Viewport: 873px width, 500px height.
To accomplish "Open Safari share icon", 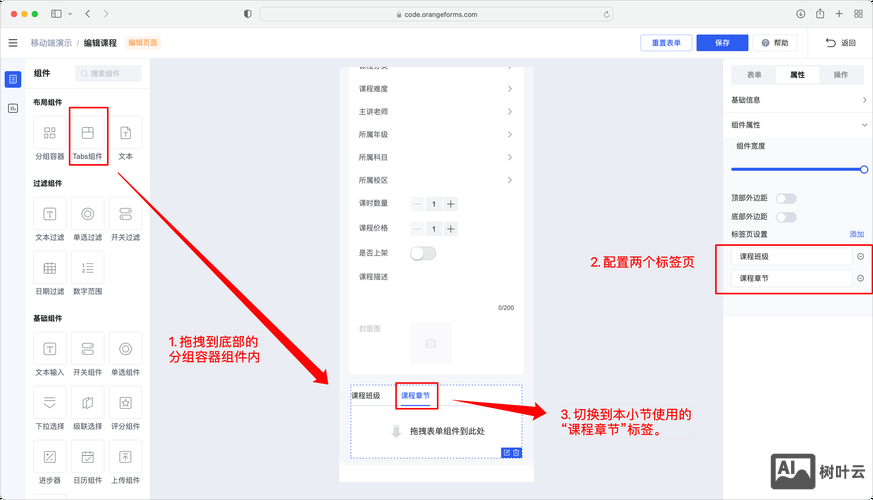I will pos(820,14).
